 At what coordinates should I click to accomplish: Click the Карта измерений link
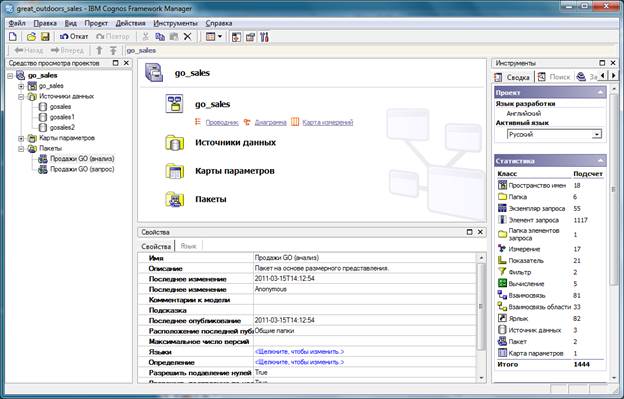pyautogui.click(x=328, y=123)
